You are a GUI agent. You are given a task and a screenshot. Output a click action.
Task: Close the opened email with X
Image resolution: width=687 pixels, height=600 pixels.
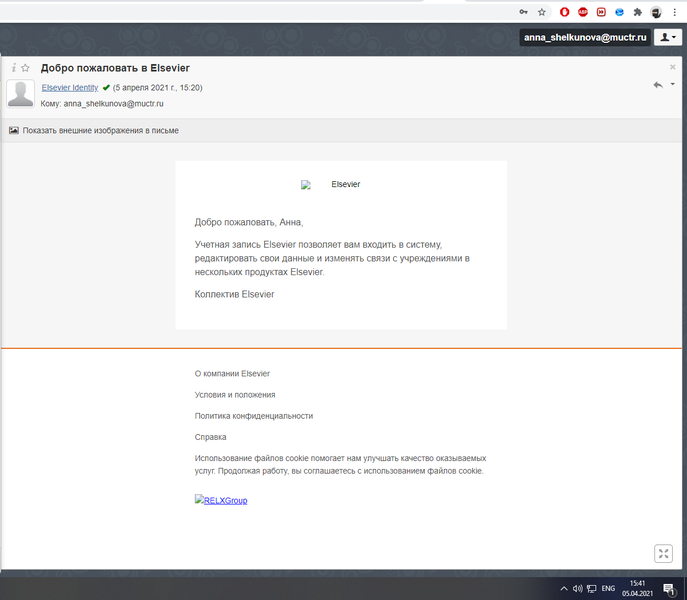click(x=672, y=67)
